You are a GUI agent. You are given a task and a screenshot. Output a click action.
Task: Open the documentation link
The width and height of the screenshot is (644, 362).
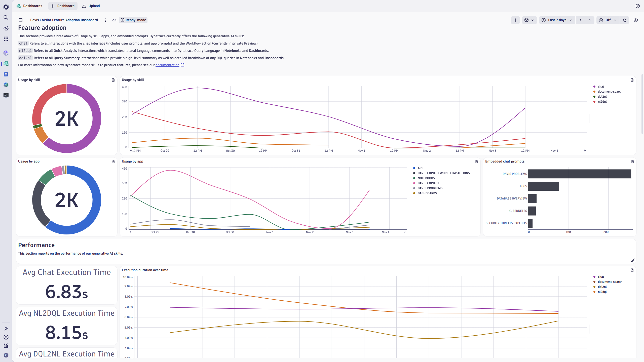point(167,65)
